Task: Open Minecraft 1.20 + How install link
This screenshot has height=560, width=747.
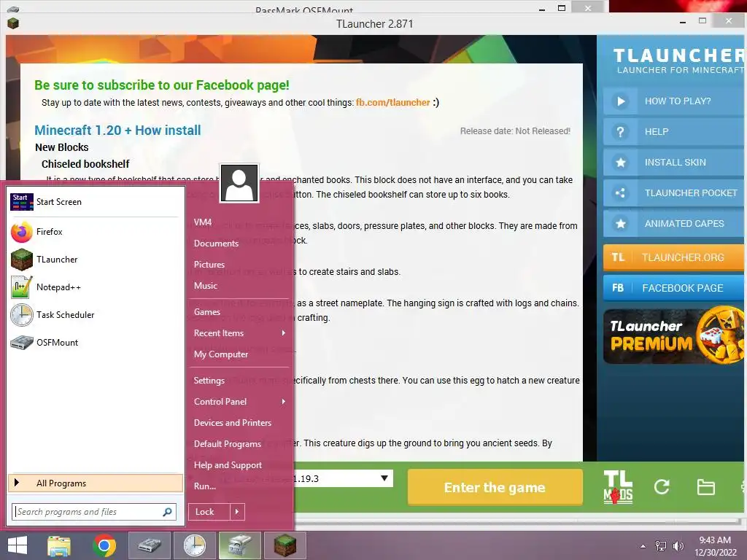Action: coord(117,130)
